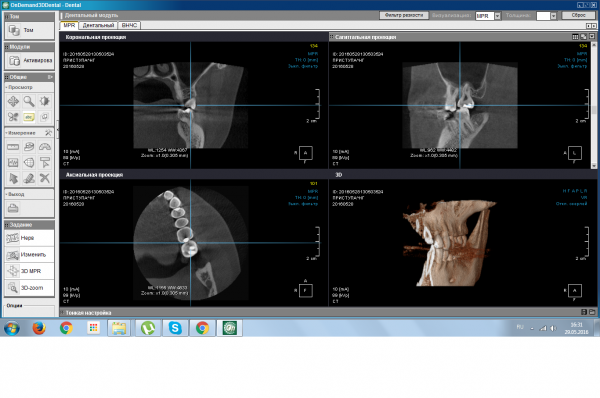Select the zoom magnifier tool
Viewport: 600px width, 398px height.
pos(29,101)
